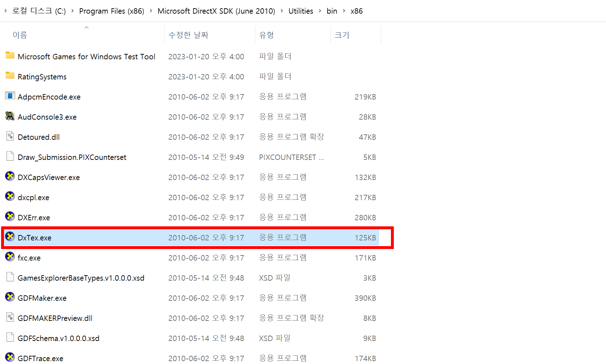Click the RatingSystems folder icon
This screenshot has width=606, height=364.
(x=10, y=75)
